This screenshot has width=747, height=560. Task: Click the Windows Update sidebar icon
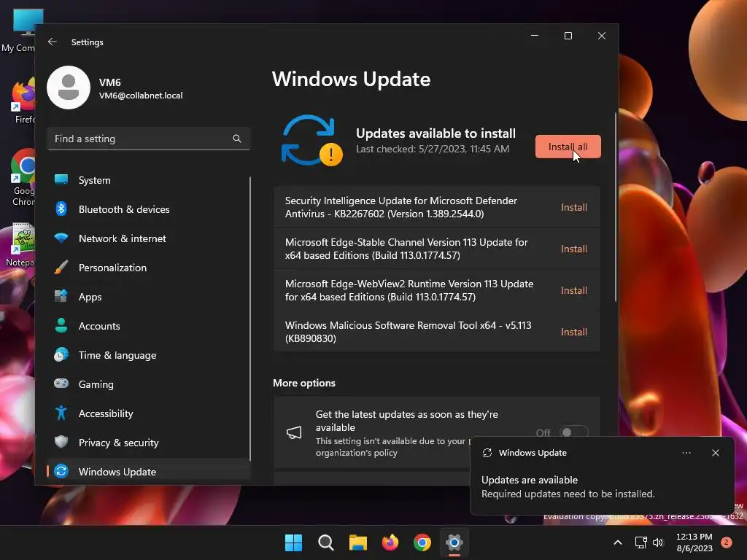pos(61,472)
